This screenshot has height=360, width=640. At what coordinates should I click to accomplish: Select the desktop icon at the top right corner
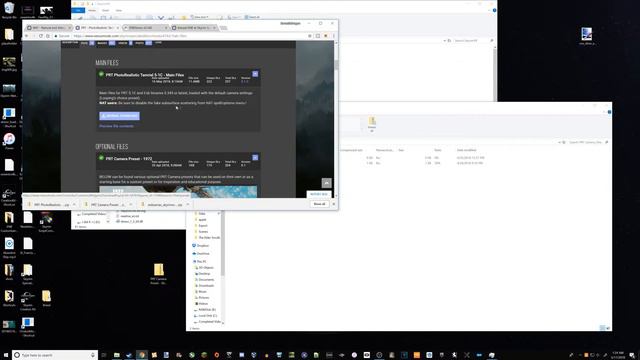coord(587,36)
